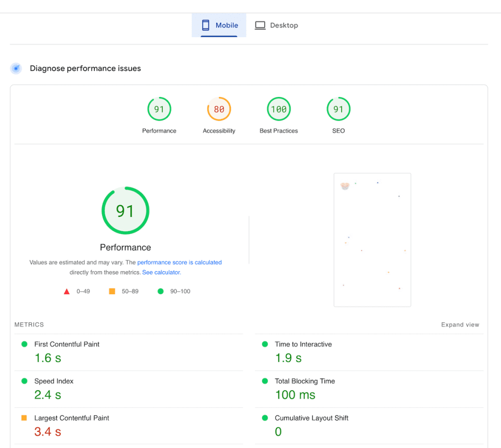This screenshot has height=448, width=501.
Task: Click the 0–49 legend range text
Action: pyautogui.click(x=83, y=291)
